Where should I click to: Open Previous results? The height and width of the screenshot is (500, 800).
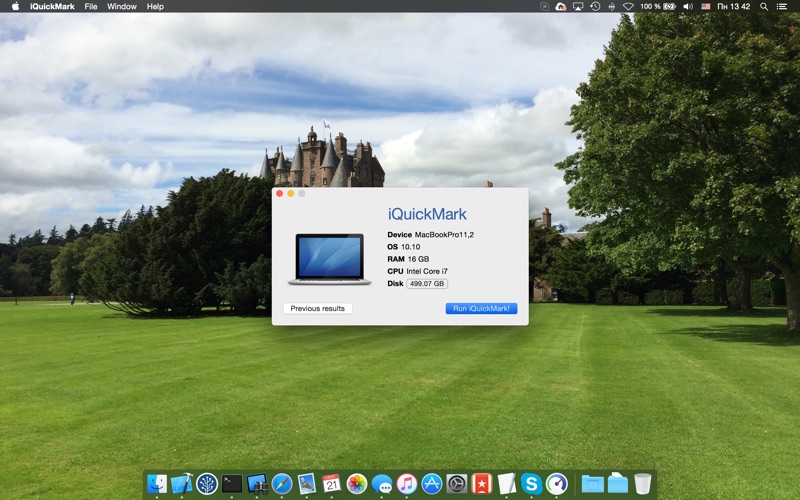click(x=317, y=308)
